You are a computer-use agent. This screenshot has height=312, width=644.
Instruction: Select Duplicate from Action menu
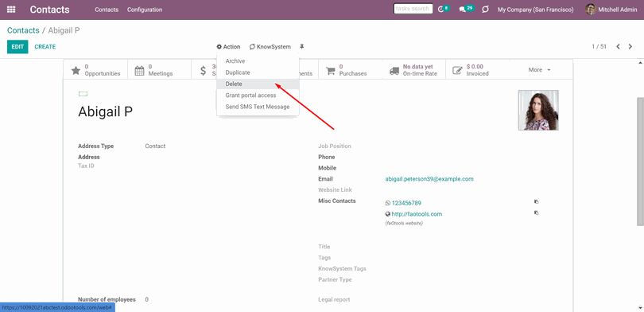(258, 72)
